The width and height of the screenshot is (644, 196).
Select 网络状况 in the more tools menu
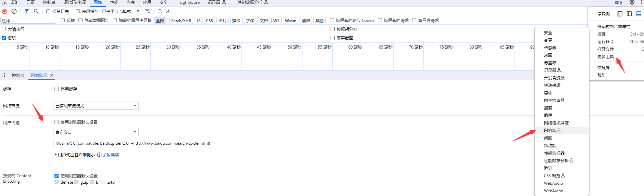pos(552,130)
